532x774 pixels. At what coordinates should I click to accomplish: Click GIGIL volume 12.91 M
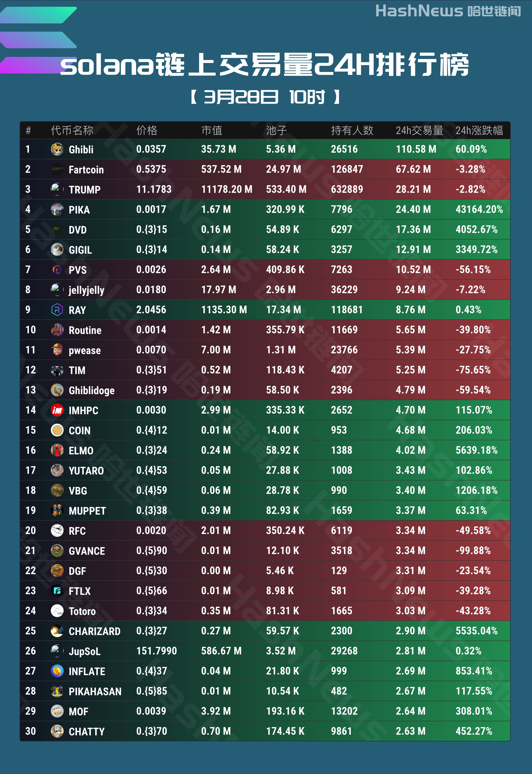point(413,249)
